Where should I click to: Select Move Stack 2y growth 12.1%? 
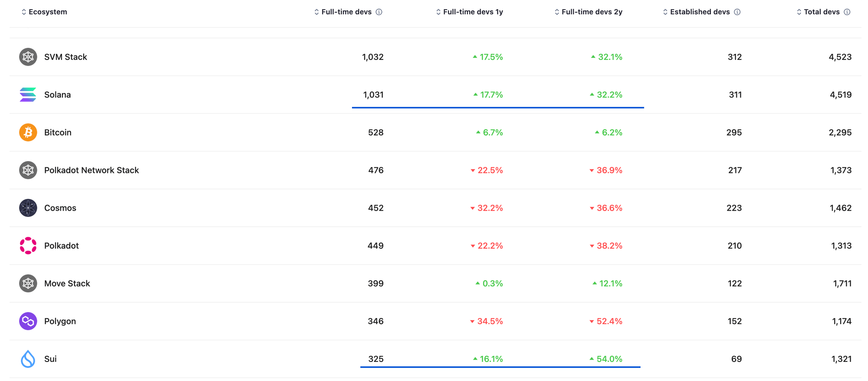[x=607, y=283]
